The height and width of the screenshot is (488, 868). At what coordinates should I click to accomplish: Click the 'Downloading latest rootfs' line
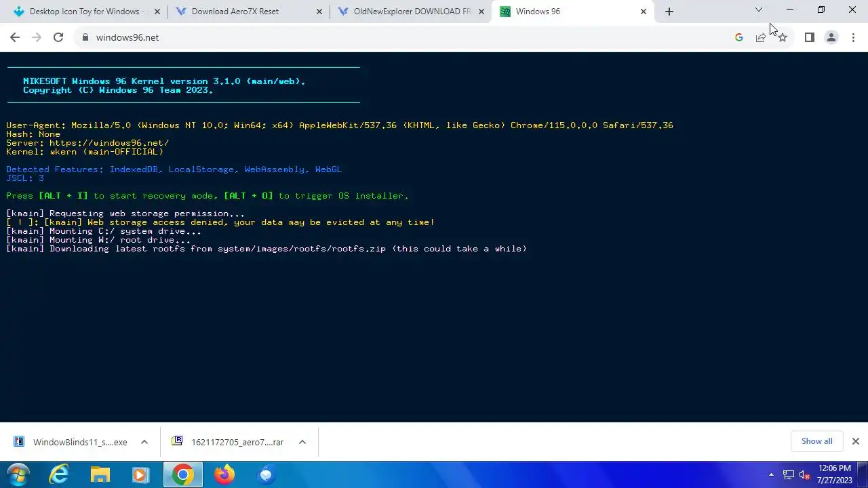[x=267, y=249]
